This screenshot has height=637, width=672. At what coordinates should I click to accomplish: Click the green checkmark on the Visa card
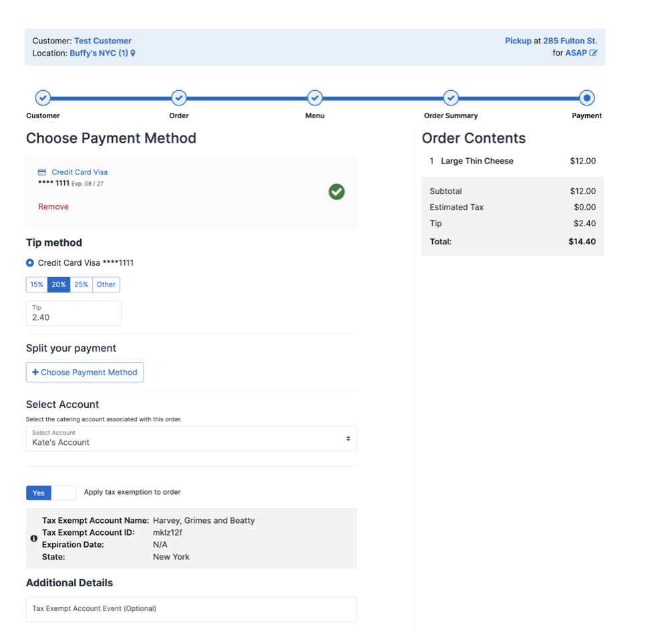(x=337, y=192)
